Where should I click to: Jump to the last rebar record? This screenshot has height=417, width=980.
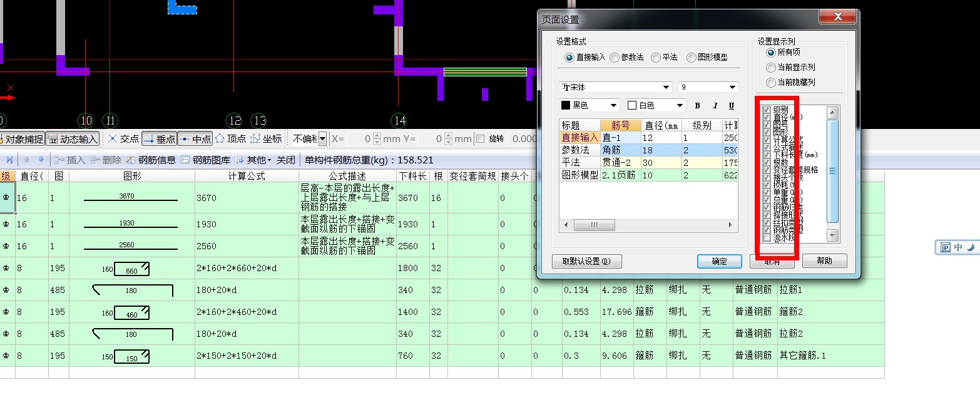pos(9,160)
